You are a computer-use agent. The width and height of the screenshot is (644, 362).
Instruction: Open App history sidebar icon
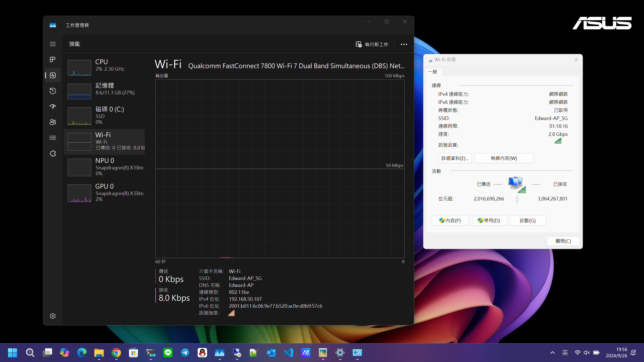(x=53, y=91)
